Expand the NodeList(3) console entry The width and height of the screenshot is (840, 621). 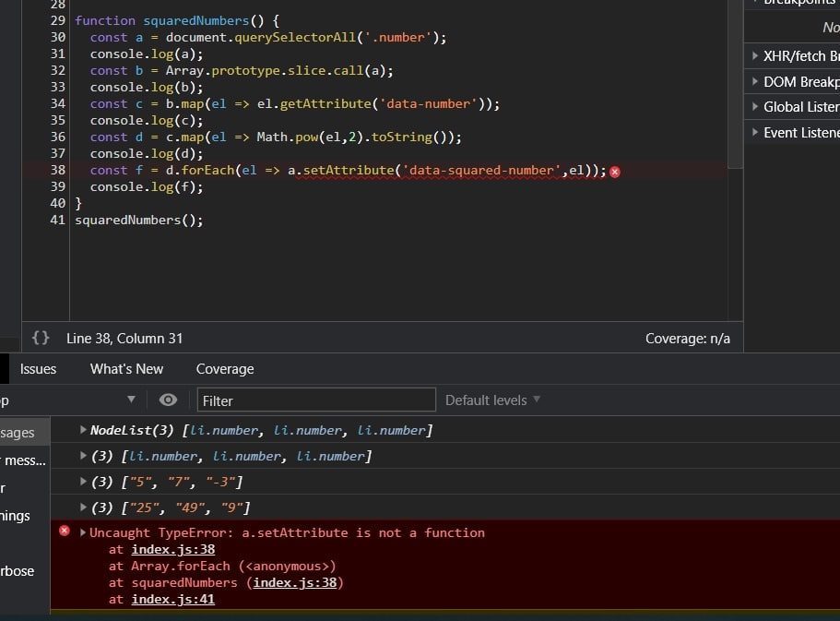pyautogui.click(x=83, y=430)
